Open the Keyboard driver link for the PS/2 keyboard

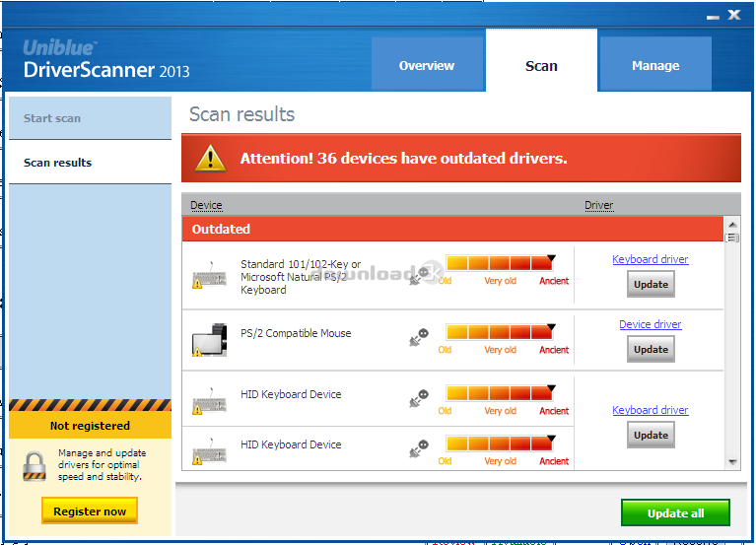coord(651,259)
